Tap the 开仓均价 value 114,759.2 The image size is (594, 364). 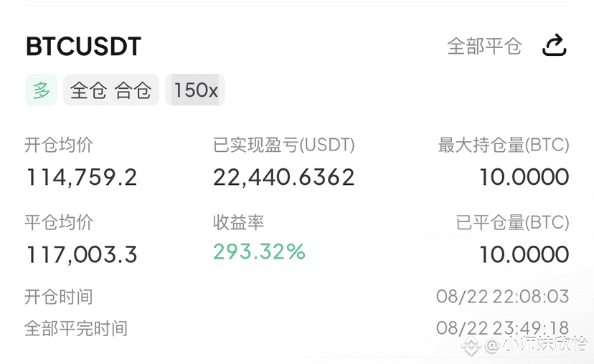coord(82,177)
